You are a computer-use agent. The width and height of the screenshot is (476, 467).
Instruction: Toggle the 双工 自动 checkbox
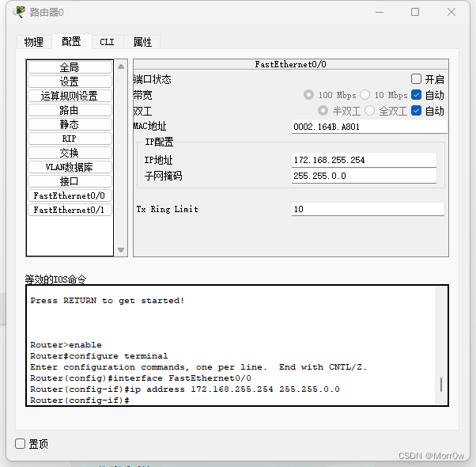coord(416,111)
